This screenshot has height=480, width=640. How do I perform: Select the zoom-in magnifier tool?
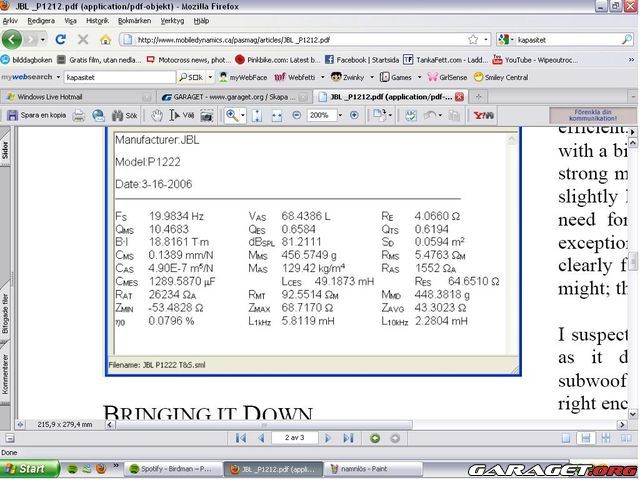pos(232,116)
